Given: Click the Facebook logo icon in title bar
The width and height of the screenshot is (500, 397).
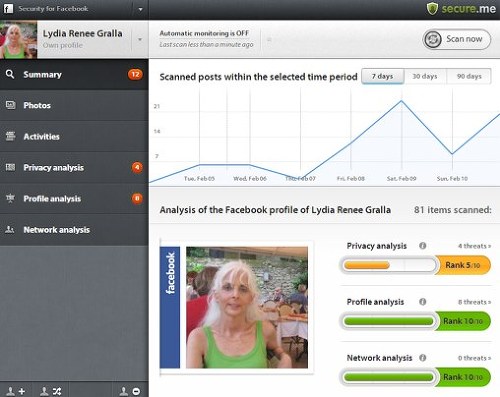Looking at the screenshot, I should 8,9.
